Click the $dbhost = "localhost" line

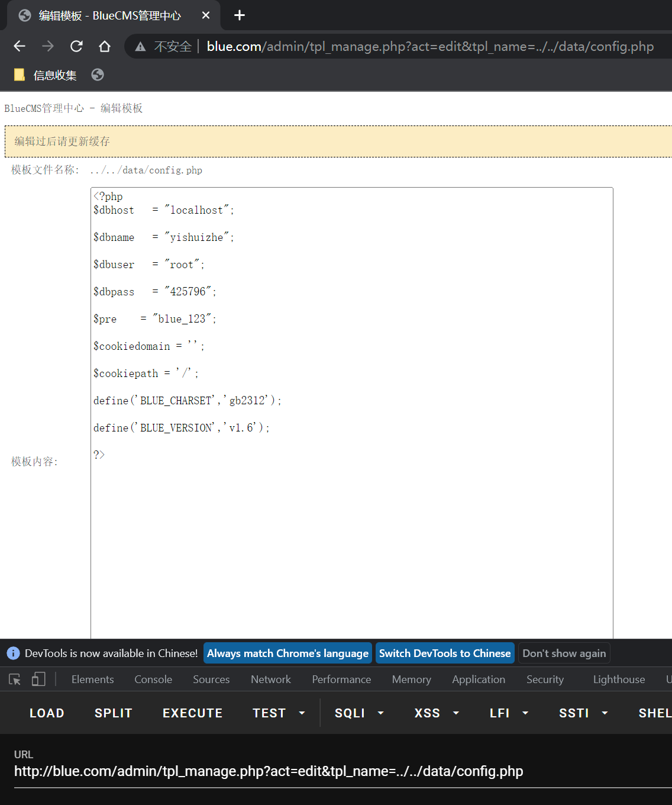point(164,210)
